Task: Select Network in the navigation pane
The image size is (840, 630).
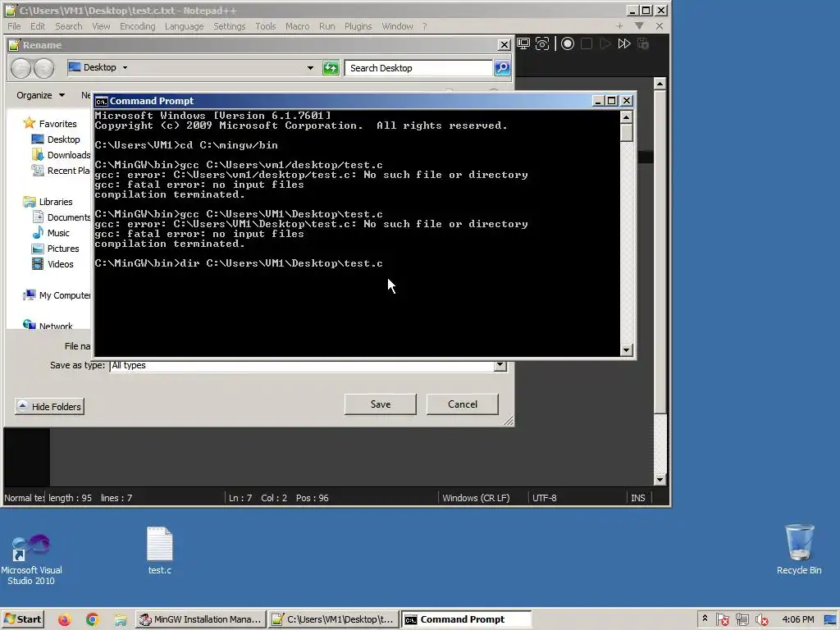Action: (x=48, y=325)
